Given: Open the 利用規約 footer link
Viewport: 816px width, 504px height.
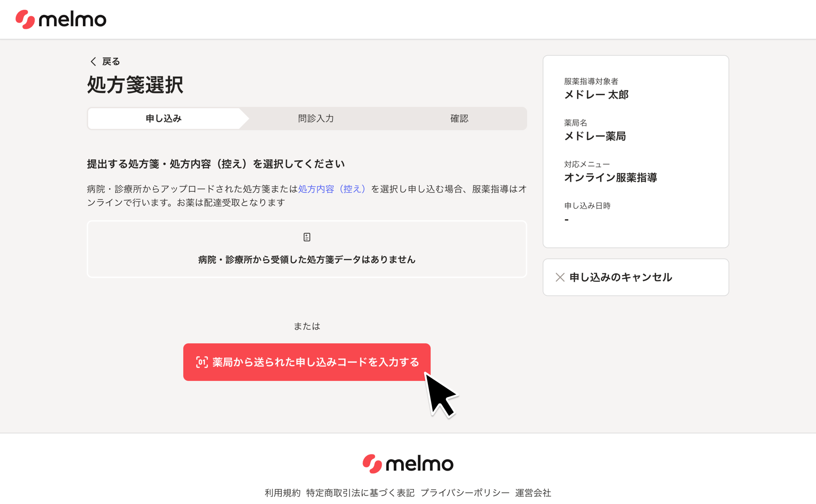Looking at the screenshot, I should (x=283, y=493).
